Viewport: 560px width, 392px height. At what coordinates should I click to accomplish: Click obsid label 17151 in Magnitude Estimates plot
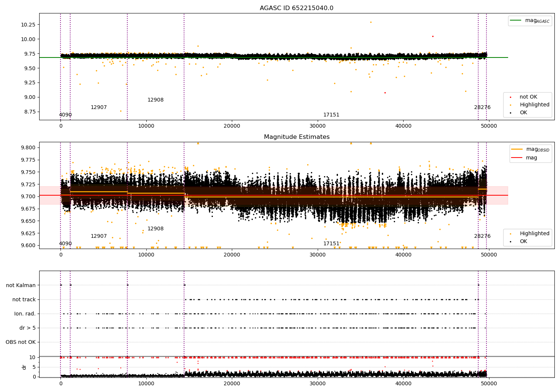tap(331, 244)
